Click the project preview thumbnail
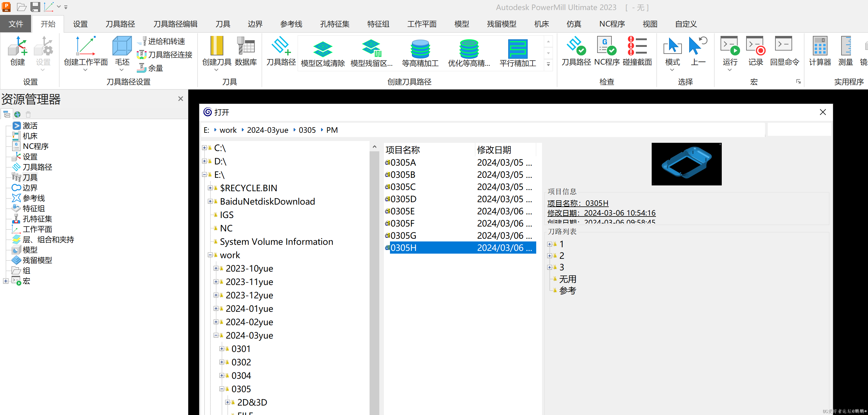Viewport: 868px width, 415px height. (686, 164)
